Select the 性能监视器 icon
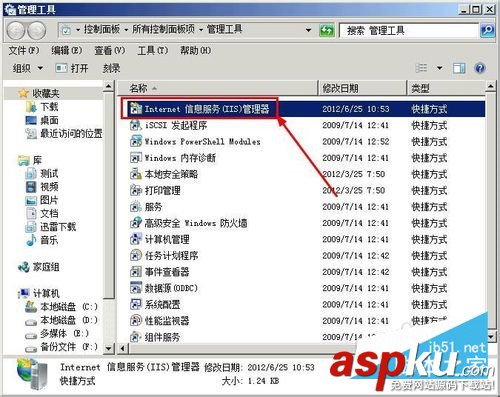 (x=136, y=320)
